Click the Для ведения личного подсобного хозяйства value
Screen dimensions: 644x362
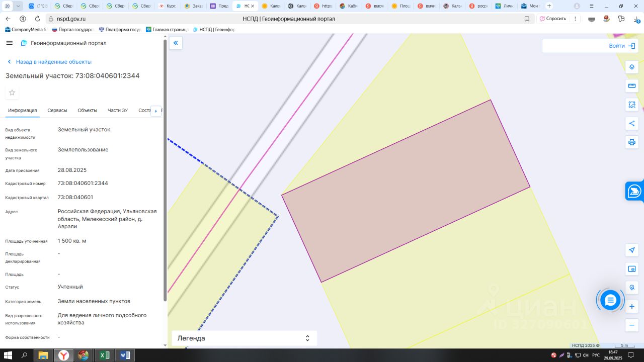pos(102,319)
